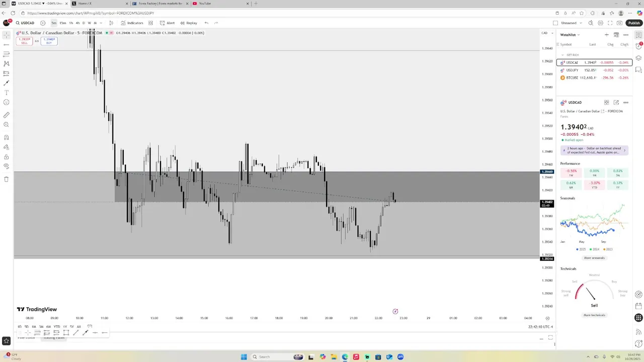Select the trend line tool
Viewport: 644px width, 362px height.
[x=7, y=45]
